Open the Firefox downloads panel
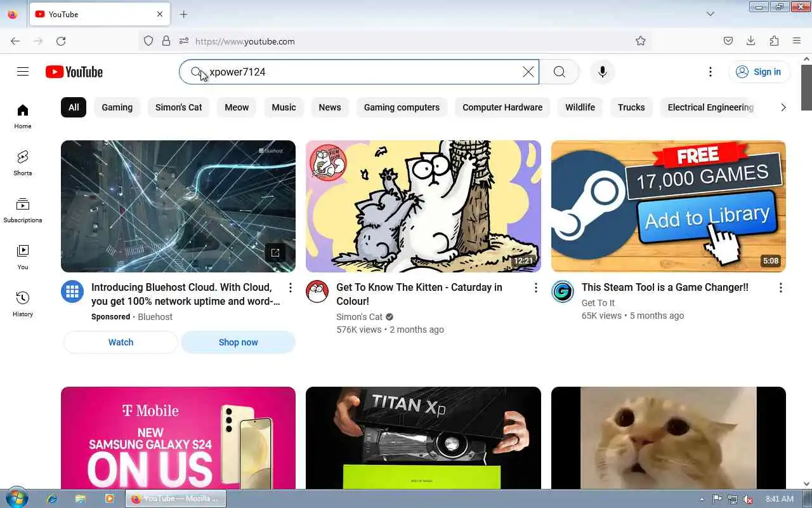This screenshot has width=812, height=508. (x=750, y=41)
